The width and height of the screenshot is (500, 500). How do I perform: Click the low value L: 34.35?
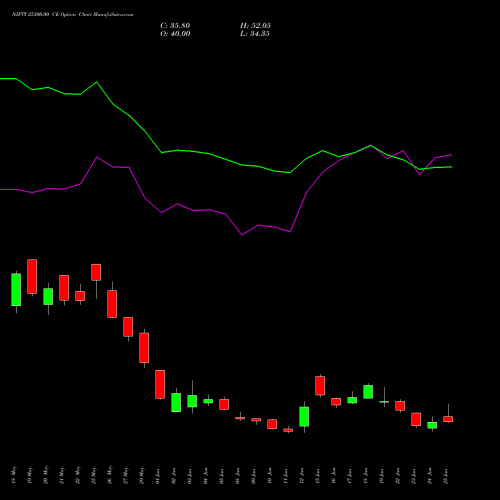click(x=255, y=34)
